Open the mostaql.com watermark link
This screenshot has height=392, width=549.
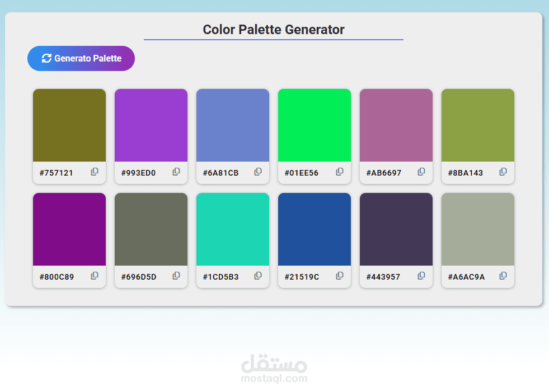pyautogui.click(x=274, y=369)
